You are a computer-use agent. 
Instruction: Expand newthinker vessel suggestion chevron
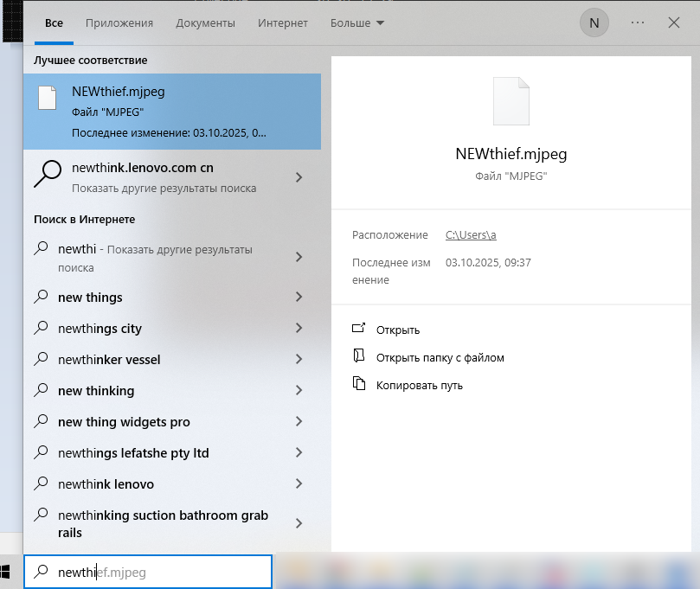[x=299, y=359]
